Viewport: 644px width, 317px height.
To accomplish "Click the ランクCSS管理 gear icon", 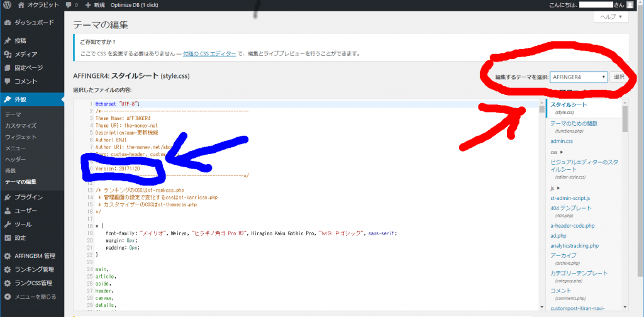I will click(8, 283).
